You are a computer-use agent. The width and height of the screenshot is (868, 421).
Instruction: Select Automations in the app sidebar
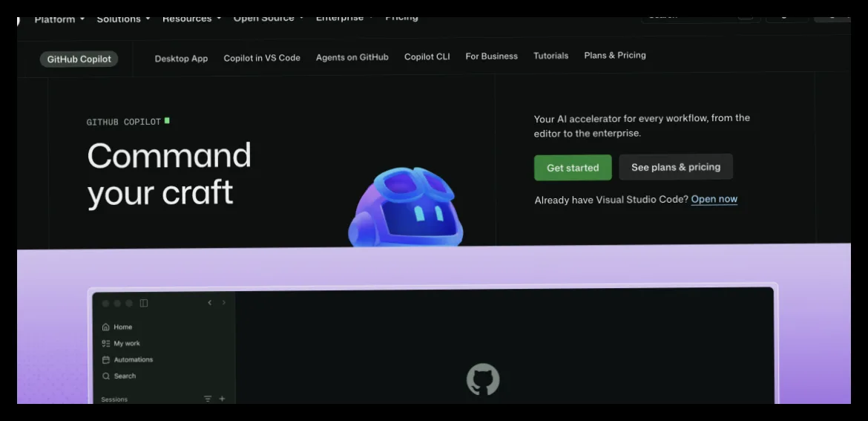click(x=134, y=359)
